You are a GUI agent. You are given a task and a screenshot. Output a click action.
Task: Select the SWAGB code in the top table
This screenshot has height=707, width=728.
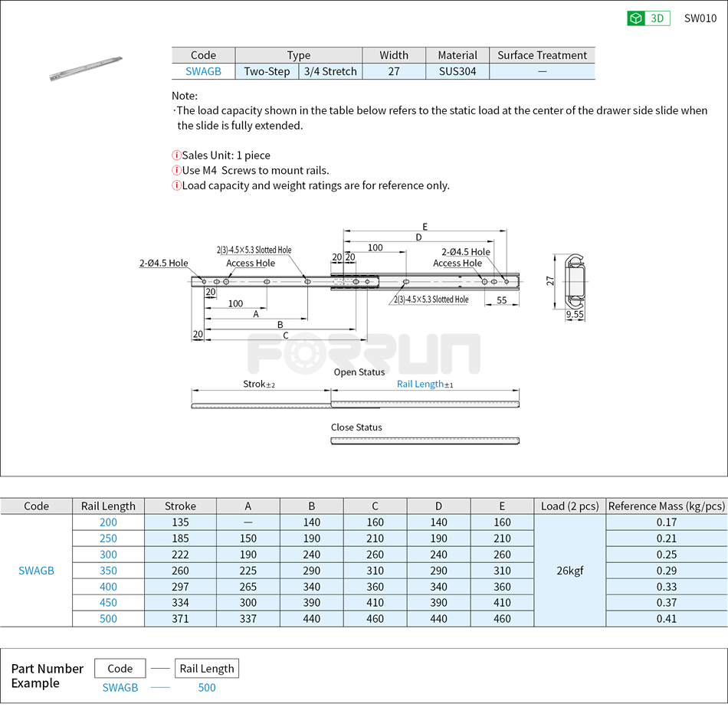point(204,70)
